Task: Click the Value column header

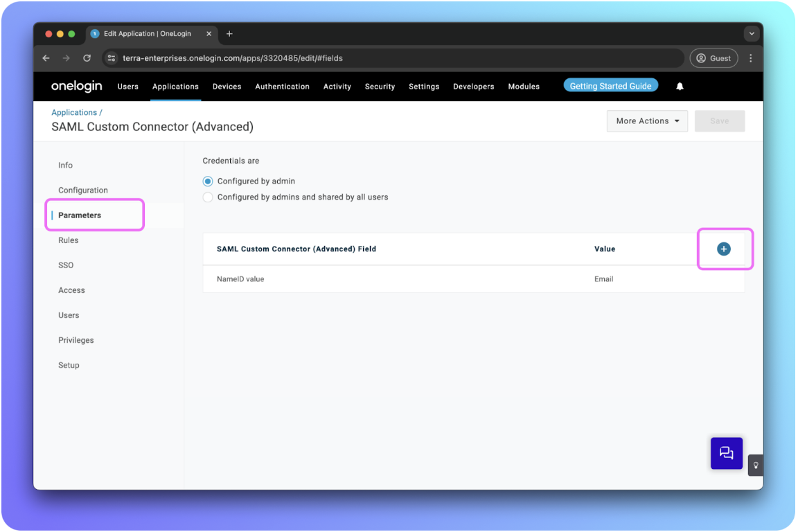Action: click(x=605, y=249)
